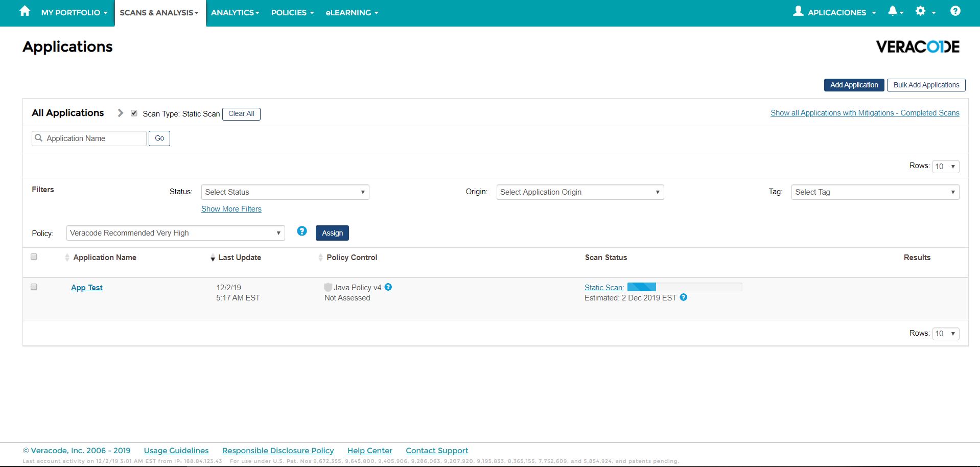Click the info icon beside Java Policy v4
The image size is (980, 467).
pyautogui.click(x=388, y=287)
